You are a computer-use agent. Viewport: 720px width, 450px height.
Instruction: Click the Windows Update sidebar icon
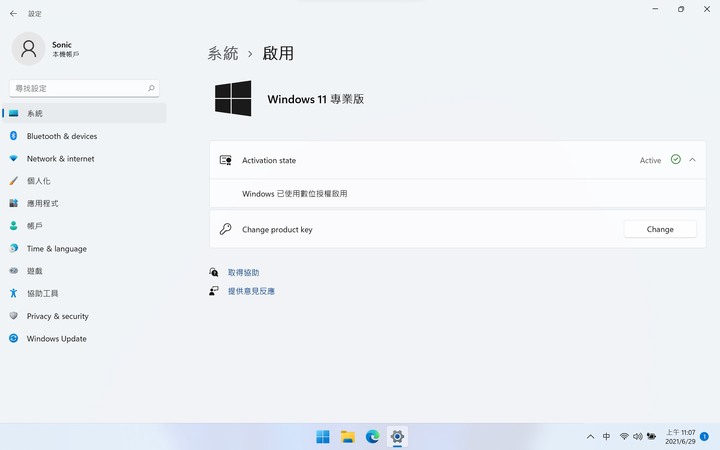tap(13, 338)
